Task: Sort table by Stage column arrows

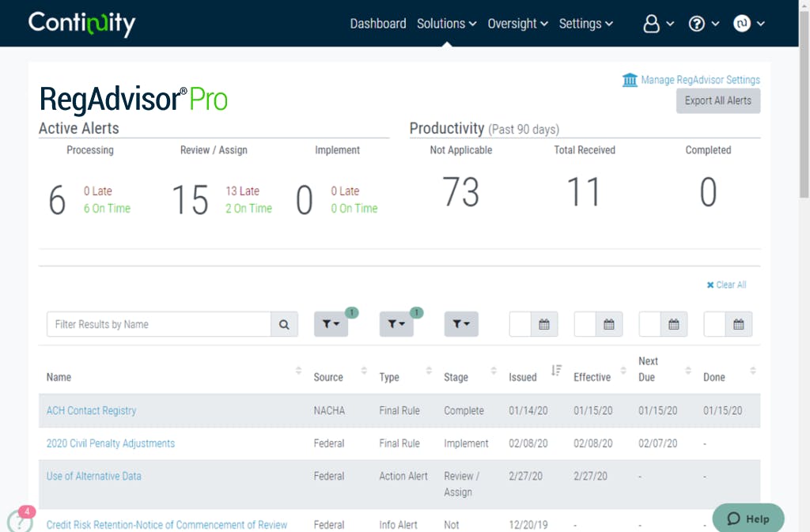Action: [x=494, y=371]
